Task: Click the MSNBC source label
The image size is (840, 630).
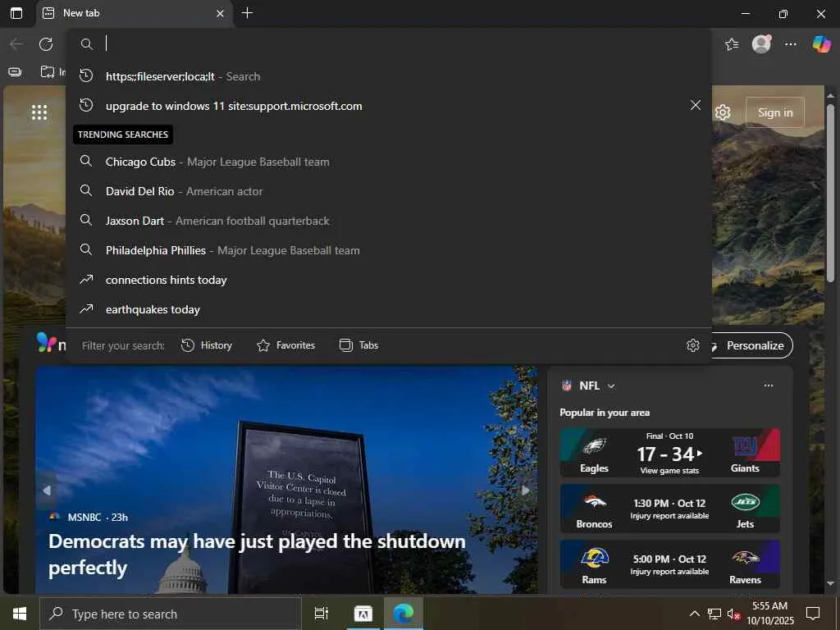Action: (84, 517)
